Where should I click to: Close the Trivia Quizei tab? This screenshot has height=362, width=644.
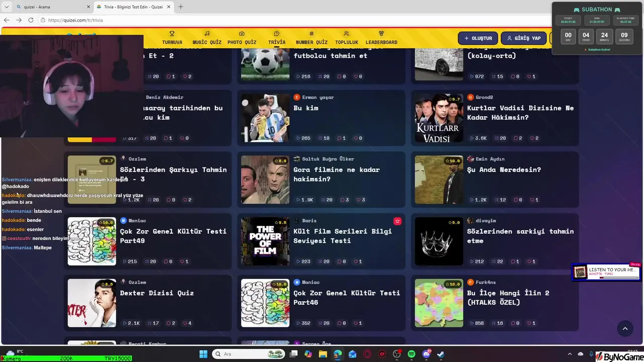pyautogui.click(x=169, y=7)
